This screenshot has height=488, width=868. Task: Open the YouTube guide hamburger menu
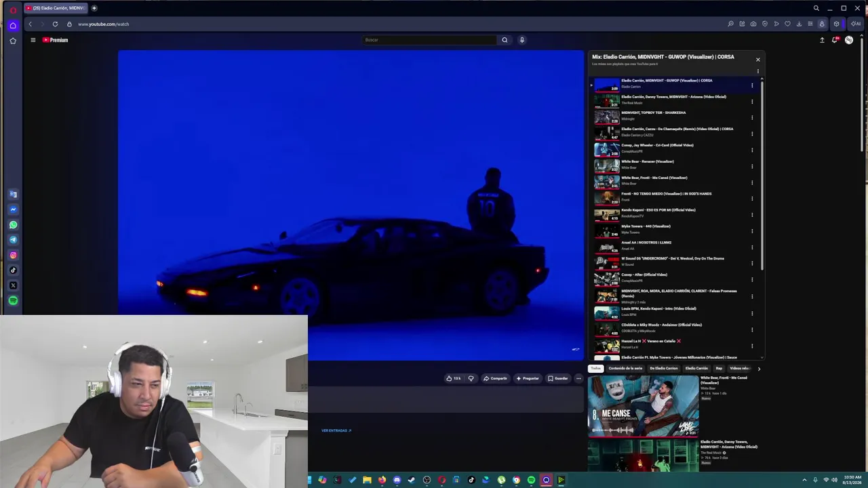[x=33, y=40]
